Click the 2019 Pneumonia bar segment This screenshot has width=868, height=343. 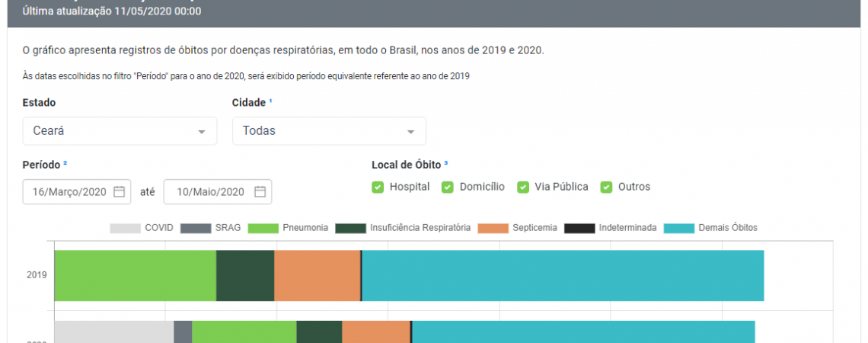(x=135, y=275)
